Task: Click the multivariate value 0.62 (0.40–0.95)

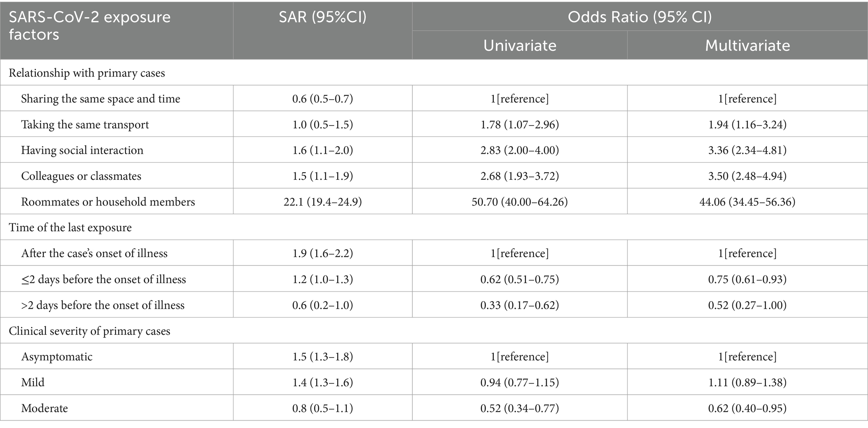Action: tap(747, 408)
